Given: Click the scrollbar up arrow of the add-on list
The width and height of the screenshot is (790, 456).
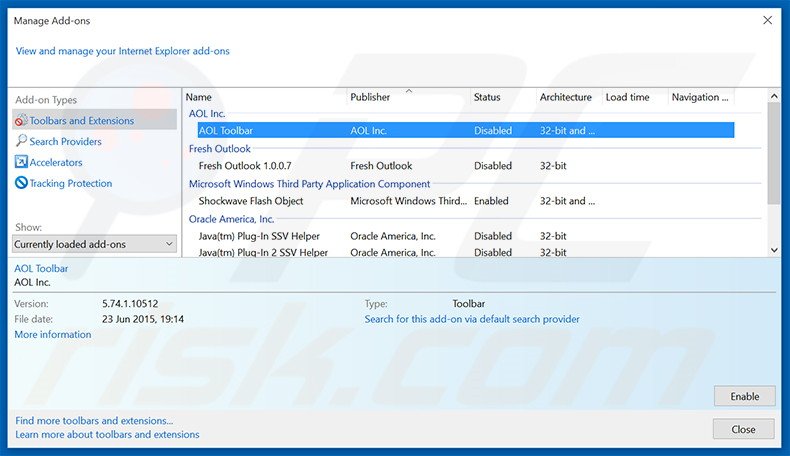Looking at the screenshot, I should (x=774, y=96).
